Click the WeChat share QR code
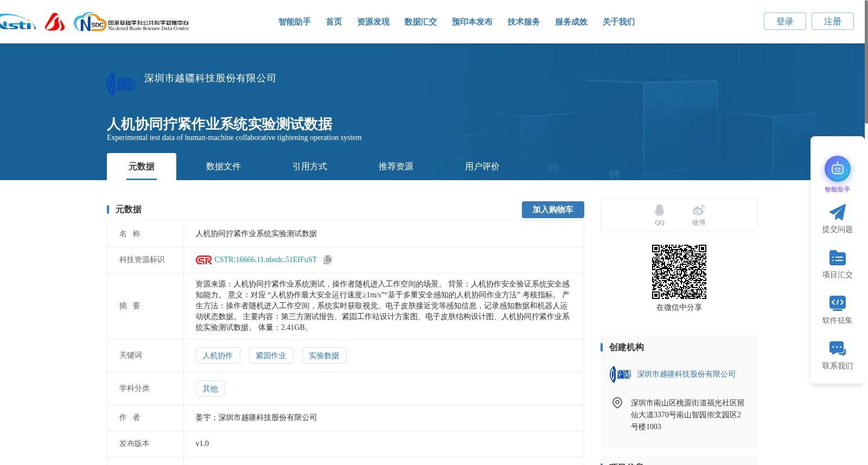 pos(679,271)
